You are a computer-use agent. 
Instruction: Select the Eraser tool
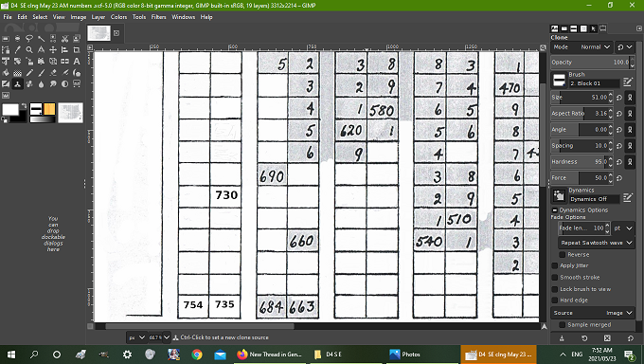point(53,73)
